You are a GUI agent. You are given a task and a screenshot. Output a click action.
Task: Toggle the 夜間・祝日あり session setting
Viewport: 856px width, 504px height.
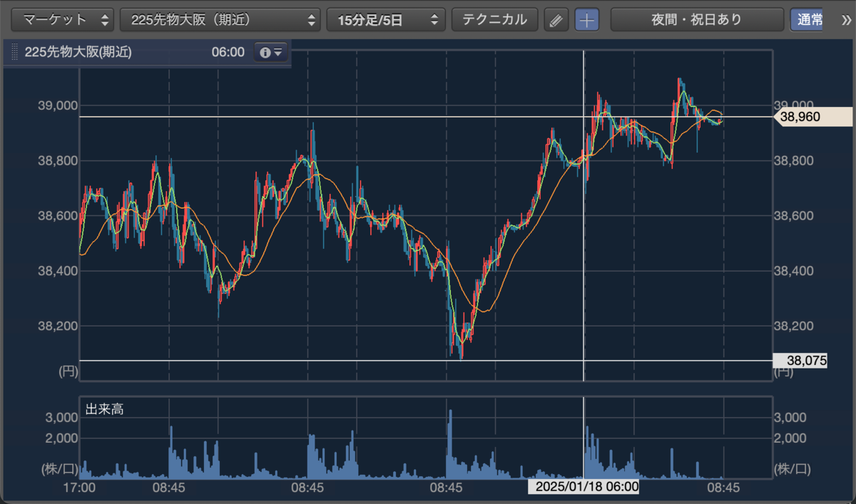click(x=696, y=19)
